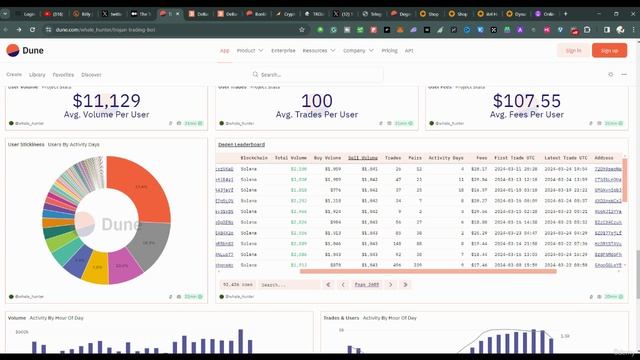The height and width of the screenshot is (360, 640).
Task: Click the orange Sign up button
Action: click(609, 51)
